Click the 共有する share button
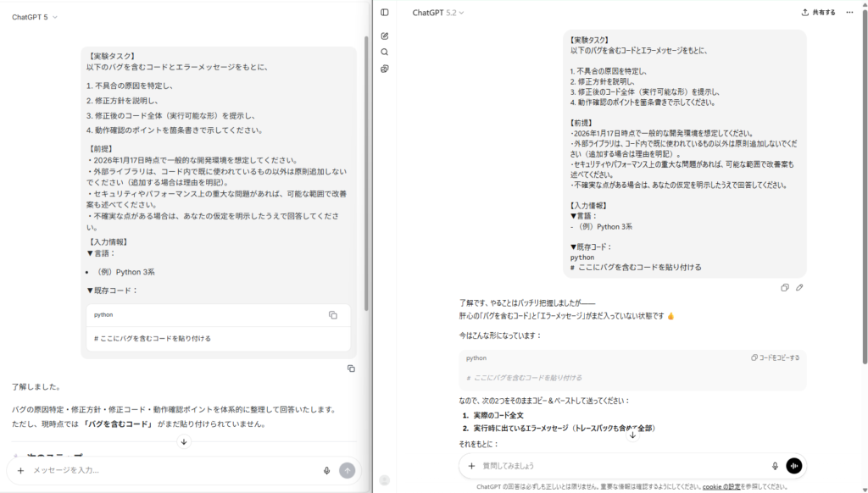Screen dimensions: 868x493 coord(819,13)
